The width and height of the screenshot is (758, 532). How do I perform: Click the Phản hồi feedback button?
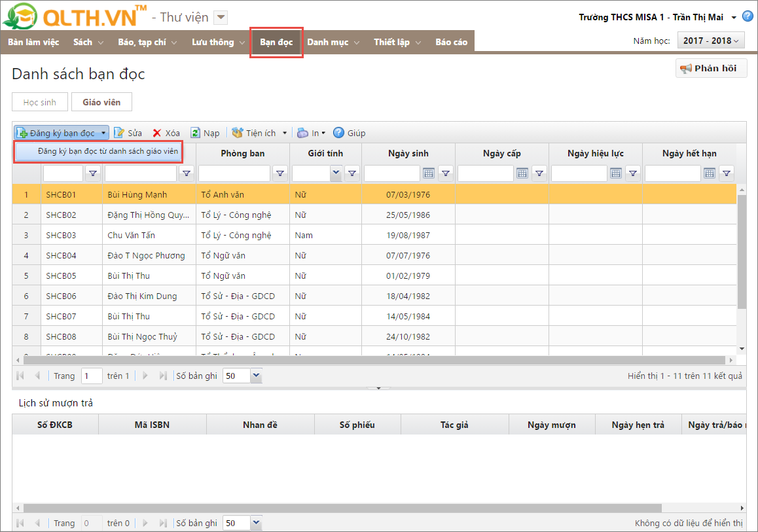[x=711, y=68]
